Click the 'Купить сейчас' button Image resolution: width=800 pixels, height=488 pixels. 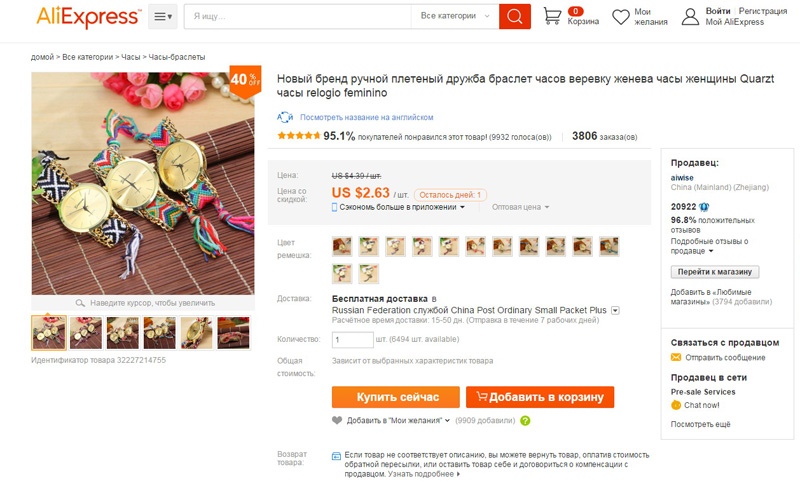pyautogui.click(x=395, y=397)
